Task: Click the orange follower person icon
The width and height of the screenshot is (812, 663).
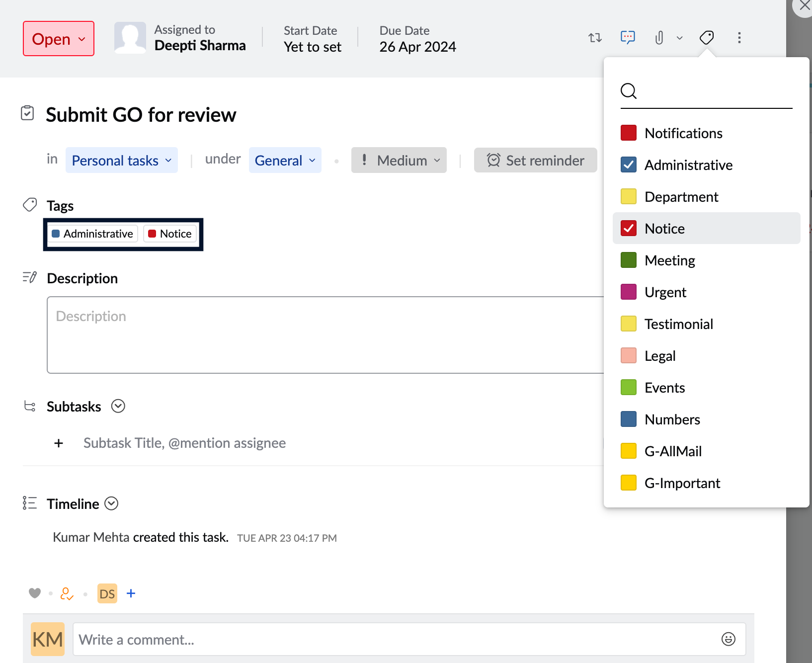Action: [x=67, y=593]
